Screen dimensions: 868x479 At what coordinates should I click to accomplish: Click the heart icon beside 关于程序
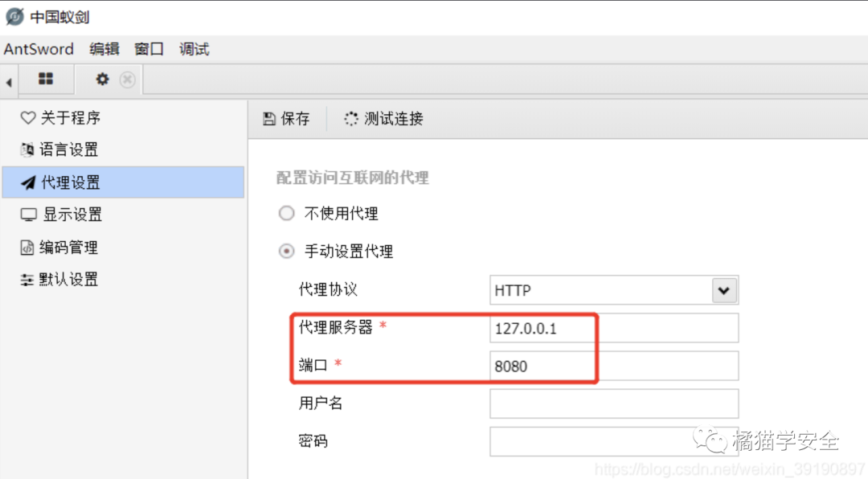pyautogui.click(x=27, y=118)
